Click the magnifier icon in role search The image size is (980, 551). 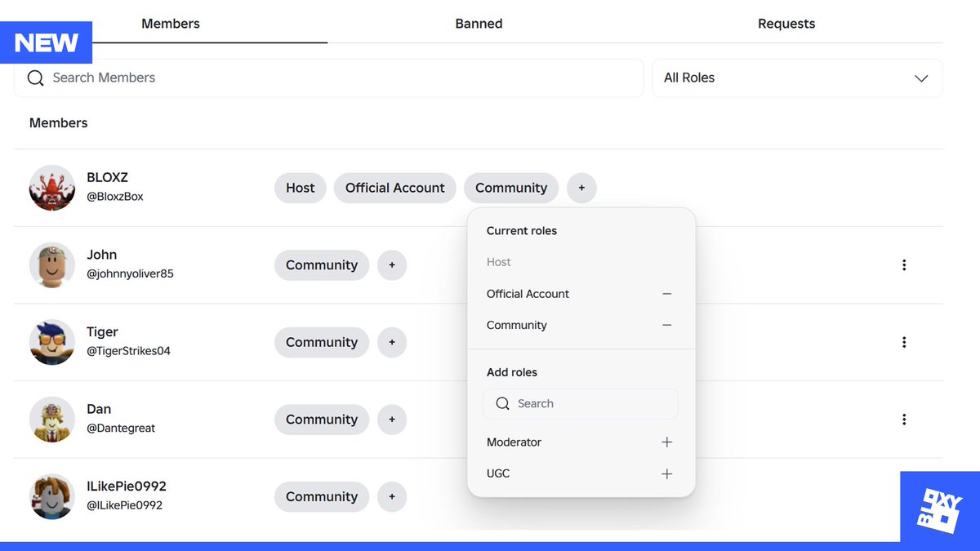[503, 403]
